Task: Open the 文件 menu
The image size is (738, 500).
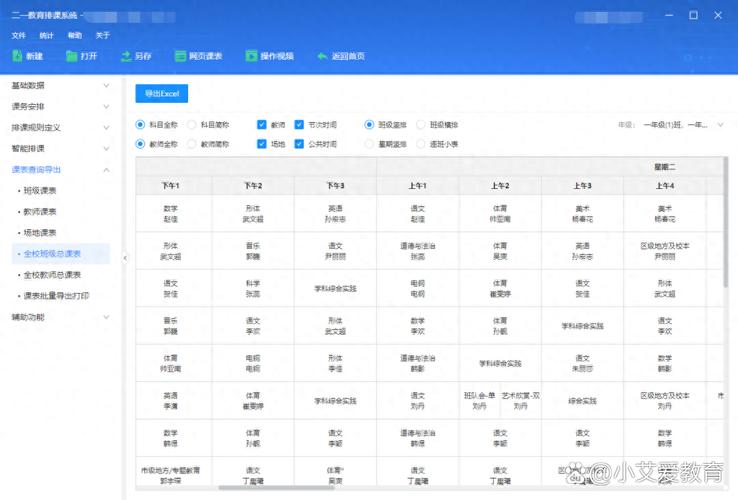Action: (x=18, y=35)
